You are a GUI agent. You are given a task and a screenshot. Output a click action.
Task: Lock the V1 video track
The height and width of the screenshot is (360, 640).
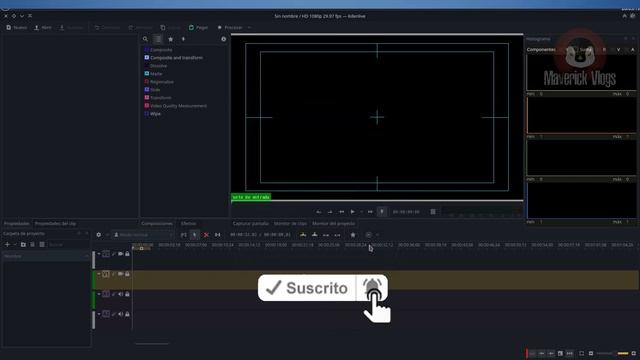[127, 274]
